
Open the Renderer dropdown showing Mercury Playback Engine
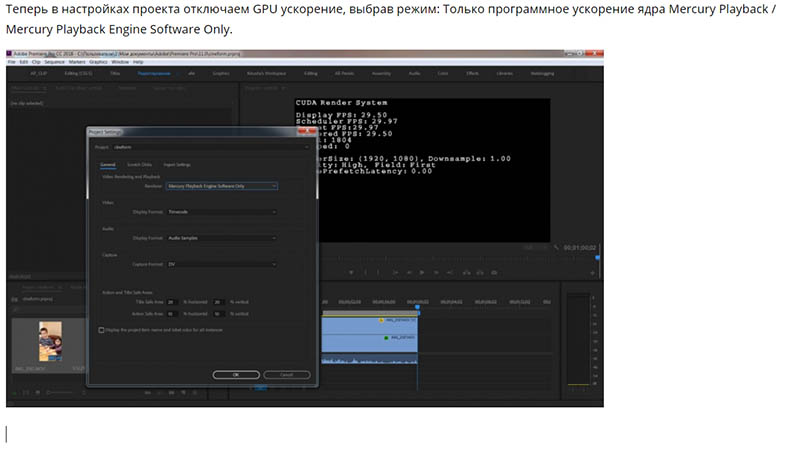222,186
